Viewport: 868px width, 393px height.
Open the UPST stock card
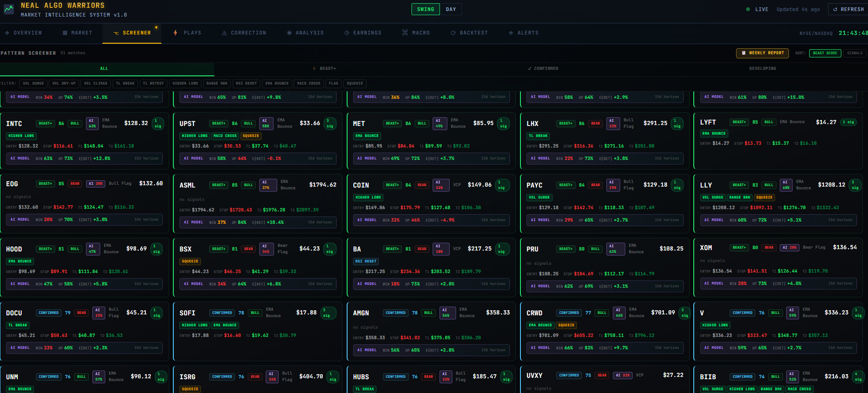point(257,141)
